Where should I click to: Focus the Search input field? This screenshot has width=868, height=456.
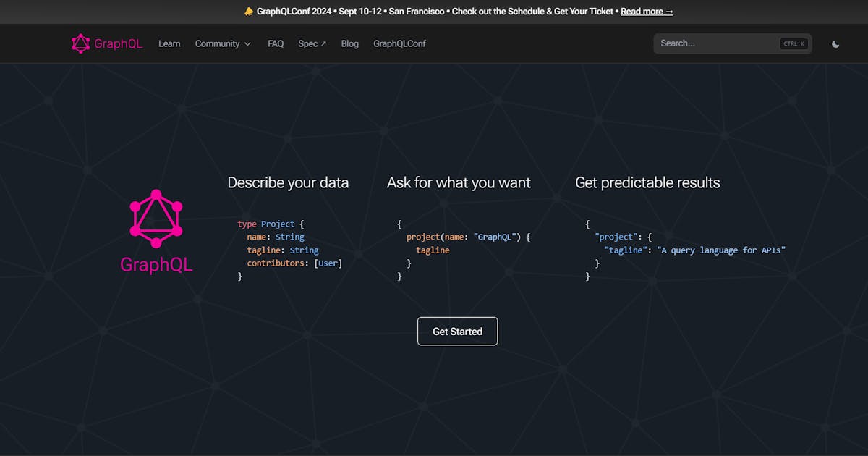click(733, 43)
